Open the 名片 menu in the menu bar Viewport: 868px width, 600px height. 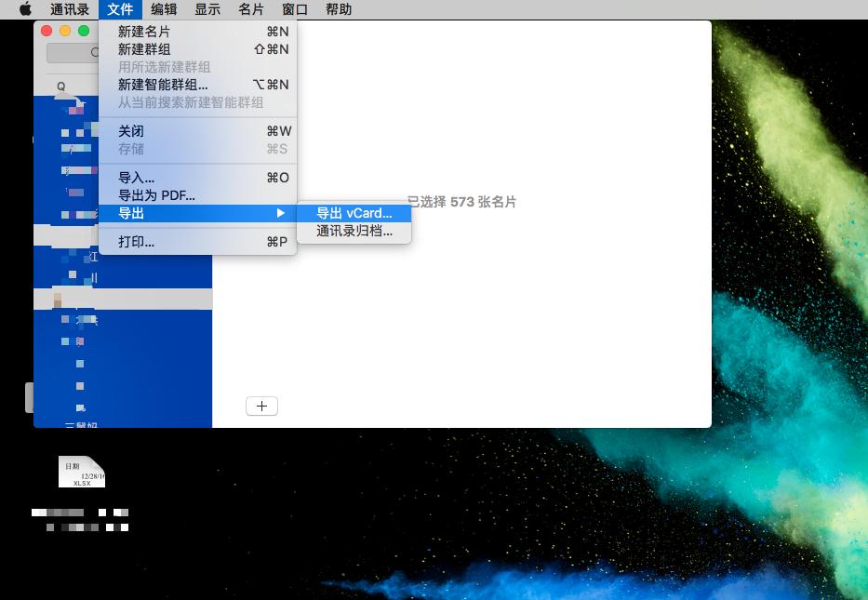click(249, 9)
